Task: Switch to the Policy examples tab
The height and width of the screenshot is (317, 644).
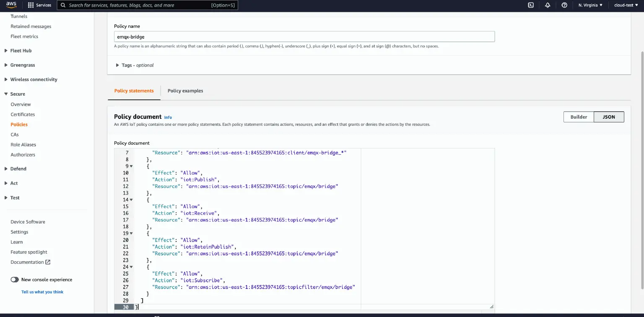Action: 185,91
